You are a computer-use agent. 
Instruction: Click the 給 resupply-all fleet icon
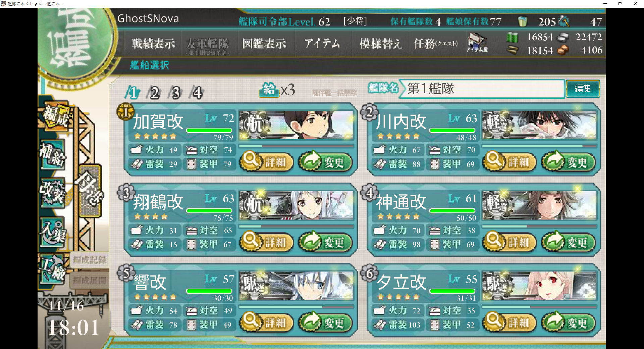(x=269, y=90)
